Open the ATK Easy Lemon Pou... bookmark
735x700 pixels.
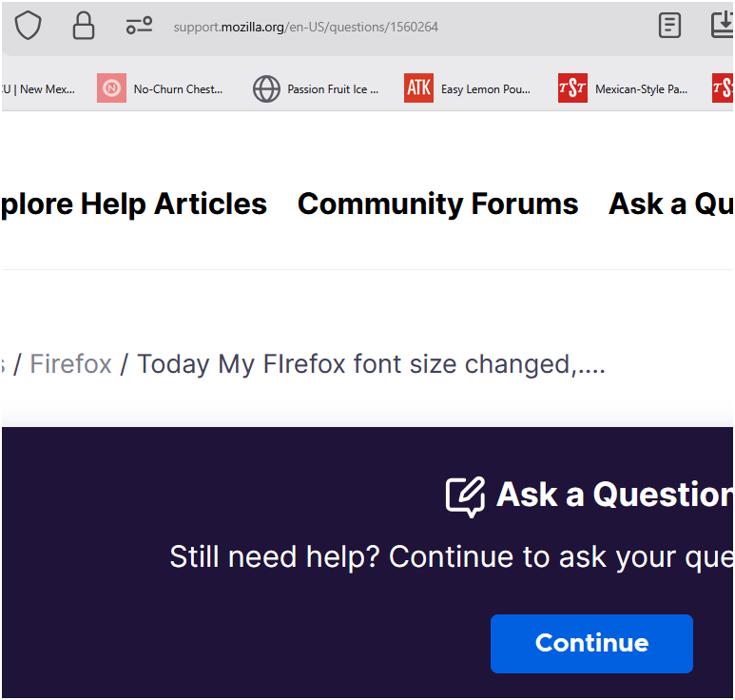tap(468, 88)
